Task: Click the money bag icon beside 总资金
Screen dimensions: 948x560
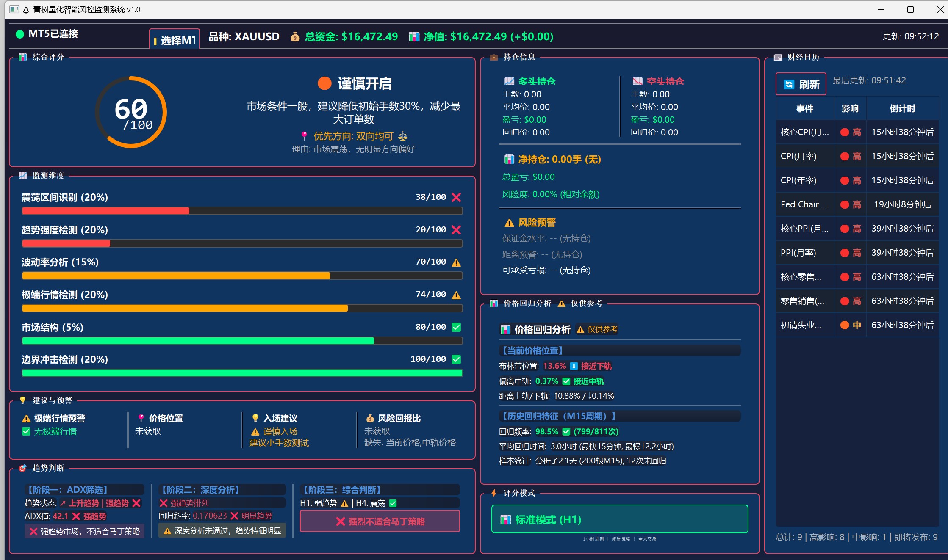Action: point(295,37)
